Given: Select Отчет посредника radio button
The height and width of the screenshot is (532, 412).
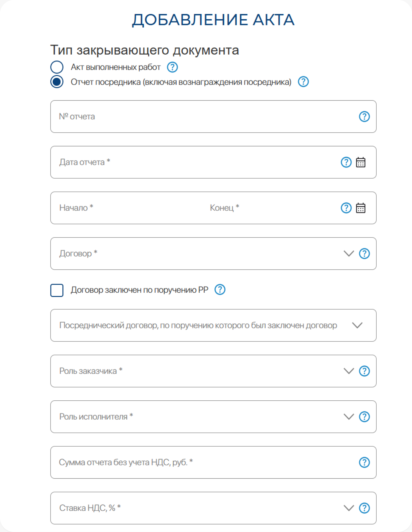Looking at the screenshot, I should 57,82.
